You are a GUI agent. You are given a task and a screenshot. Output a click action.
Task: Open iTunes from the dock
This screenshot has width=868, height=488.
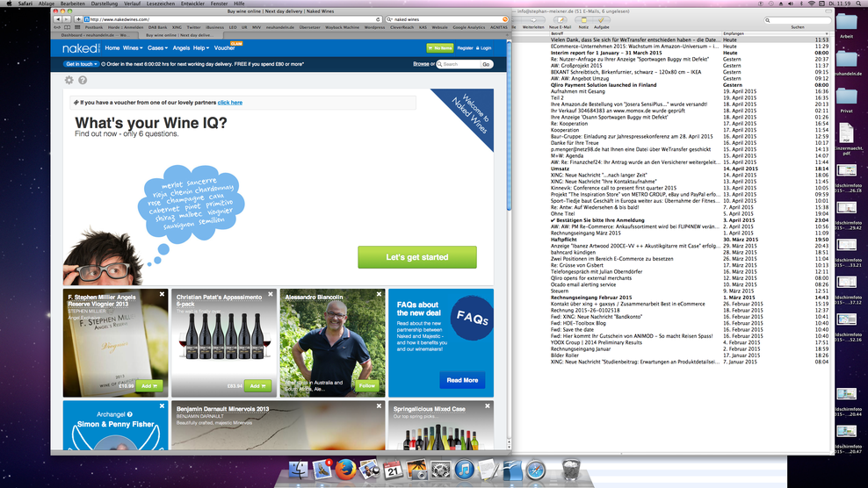tap(464, 470)
